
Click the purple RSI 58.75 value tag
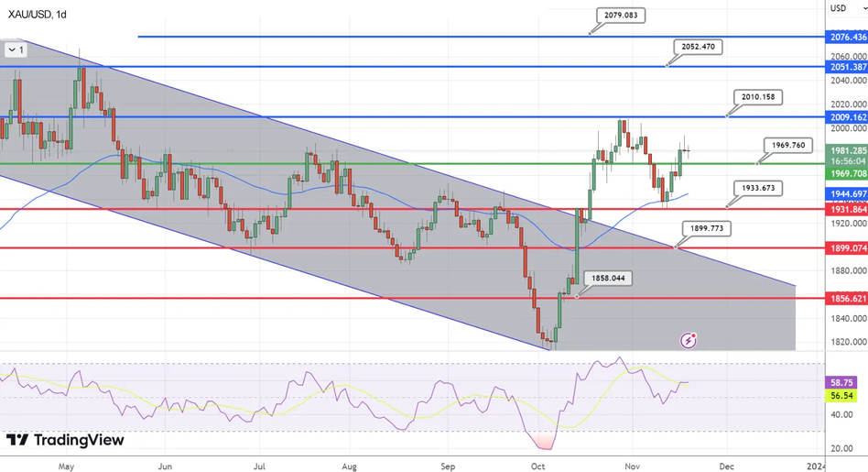click(x=841, y=381)
